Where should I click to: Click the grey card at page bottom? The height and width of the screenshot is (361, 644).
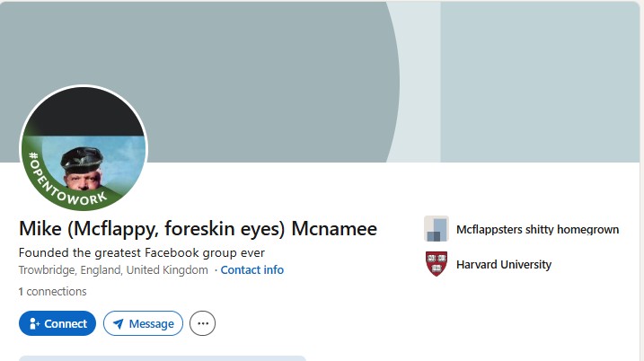pos(162,357)
